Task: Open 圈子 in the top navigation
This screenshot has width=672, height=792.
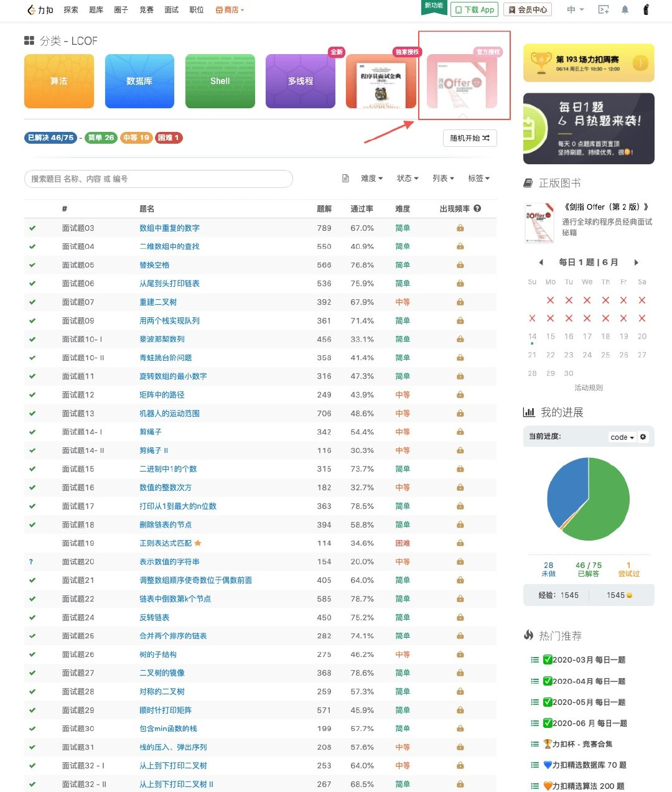Action: pos(121,10)
